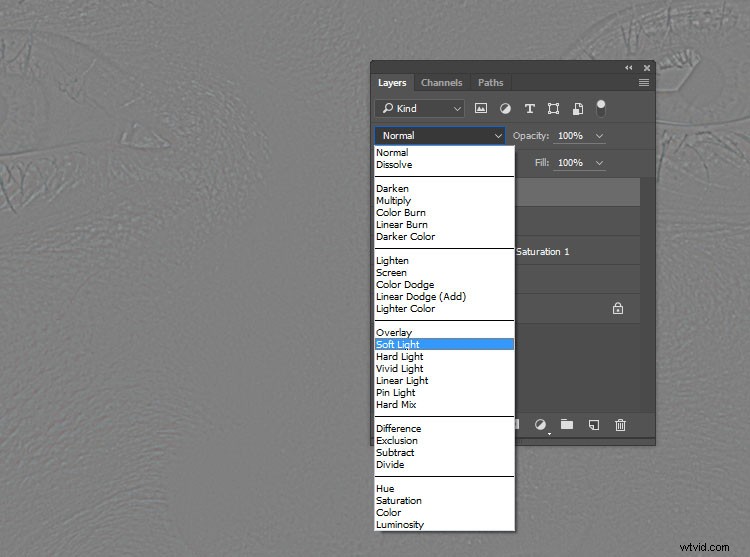Choose the highlighted Soft Light mode
The image size is (750, 557).
pos(444,344)
